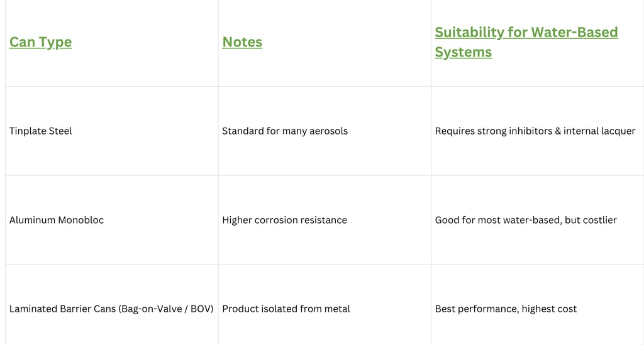644x345 pixels.
Task: Open the "Can Type" header link
Action: [x=40, y=42]
